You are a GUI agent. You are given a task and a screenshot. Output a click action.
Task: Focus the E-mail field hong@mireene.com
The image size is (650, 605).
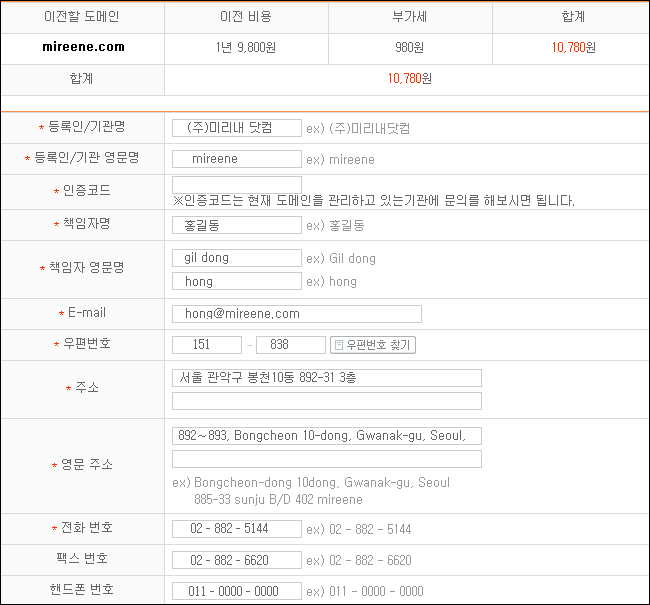pyautogui.click(x=297, y=314)
